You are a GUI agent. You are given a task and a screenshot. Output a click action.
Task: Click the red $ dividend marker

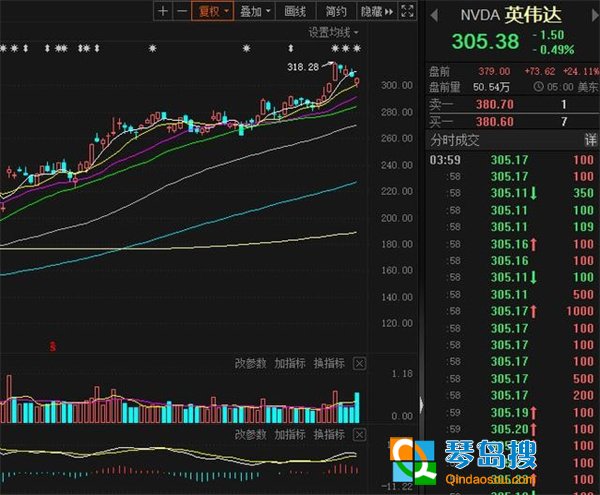click(x=53, y=347)
